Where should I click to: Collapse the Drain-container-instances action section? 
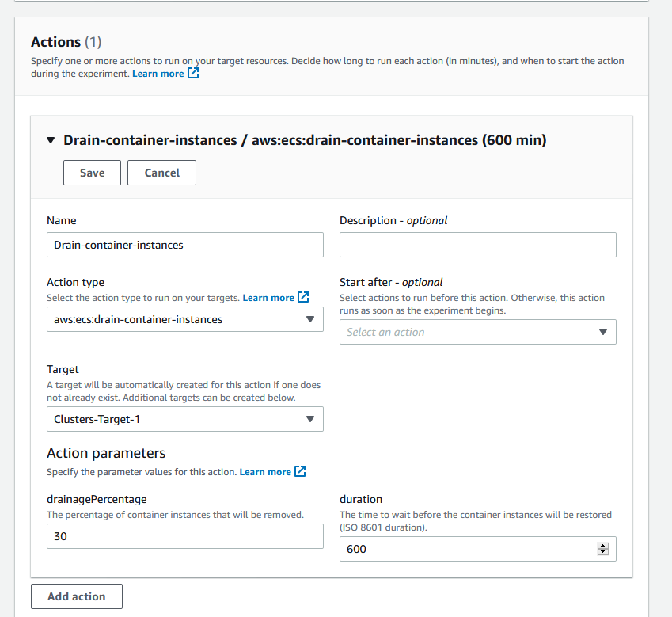[51, 140]
